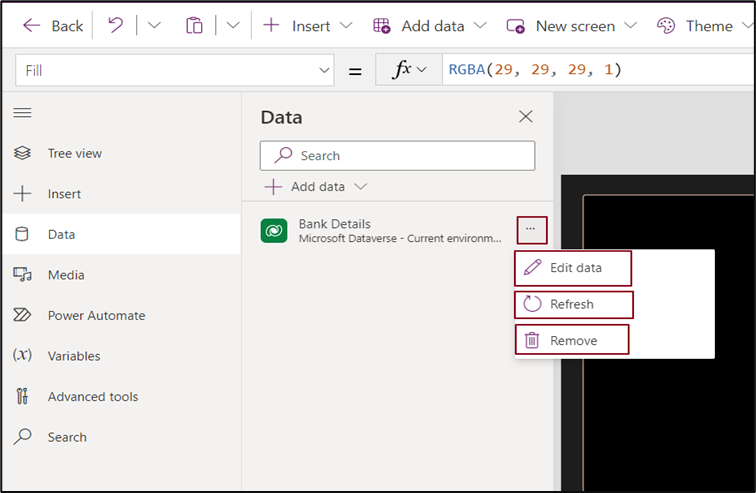Click the Paste clipboard icon
756x493 pixels.
click(x=194, y=26)
